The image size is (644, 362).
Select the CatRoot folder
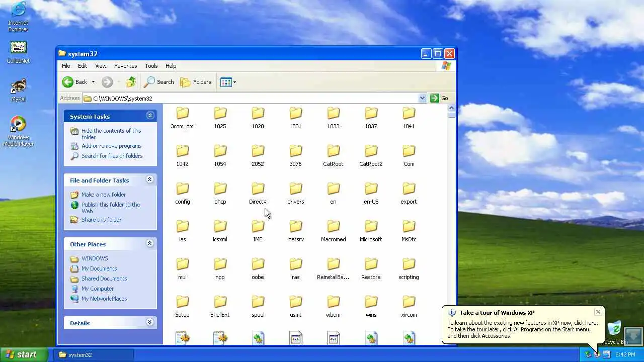pyautogui.click(x=333, y=156)
